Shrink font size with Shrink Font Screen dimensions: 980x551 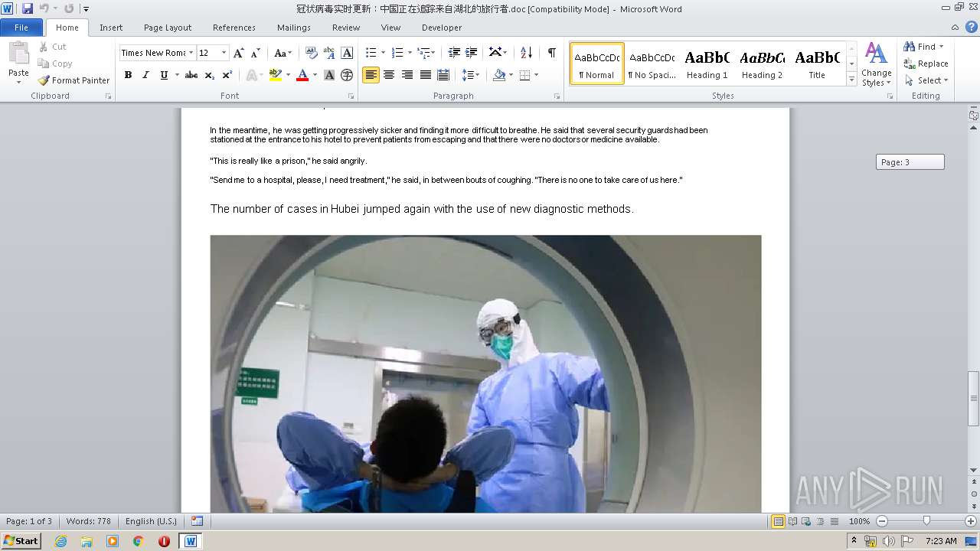256,53
